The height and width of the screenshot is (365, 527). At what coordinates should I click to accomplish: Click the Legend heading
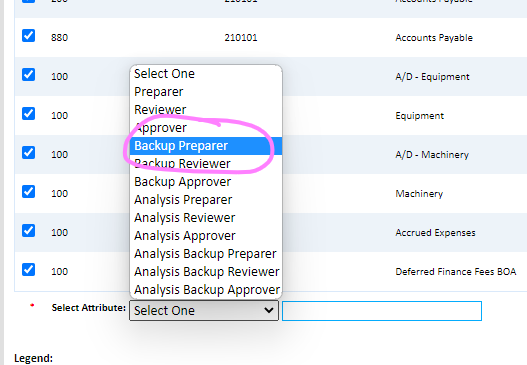(34, 358)
